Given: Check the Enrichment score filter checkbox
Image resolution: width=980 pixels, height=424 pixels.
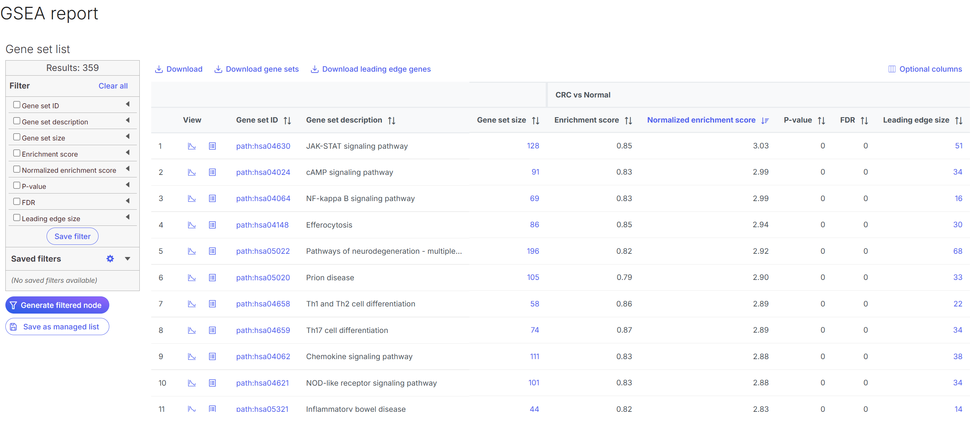Looking at the screenshot, I should tap(17, 153).
